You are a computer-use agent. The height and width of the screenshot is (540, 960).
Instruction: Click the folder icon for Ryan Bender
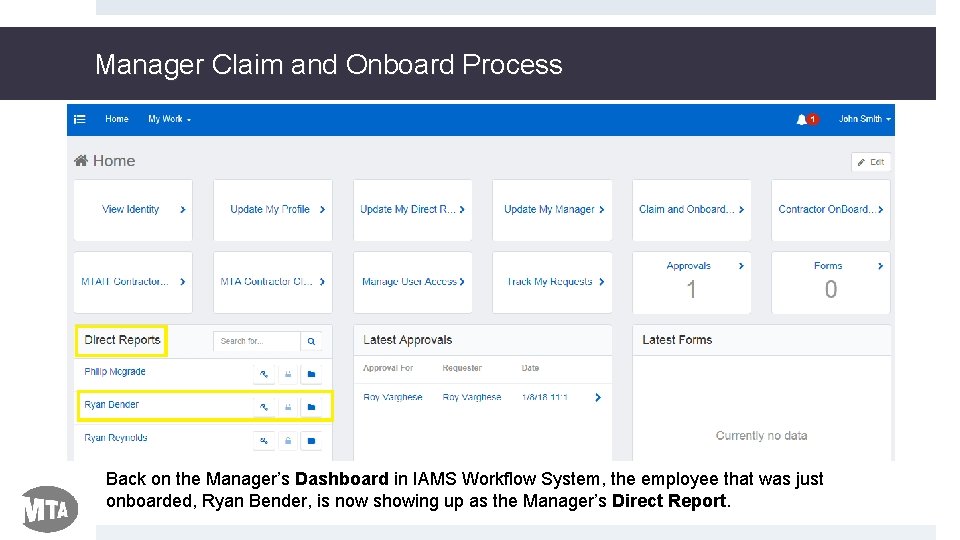pyautogui.click(x=311, y=407)
